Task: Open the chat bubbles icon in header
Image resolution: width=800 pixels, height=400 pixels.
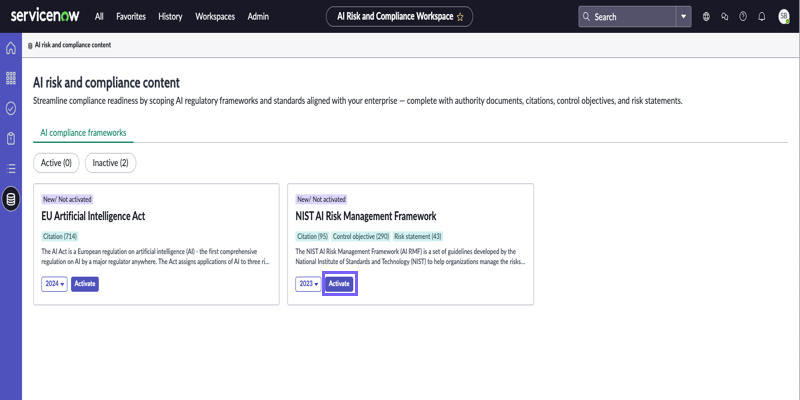Action: tap(724, 17)
